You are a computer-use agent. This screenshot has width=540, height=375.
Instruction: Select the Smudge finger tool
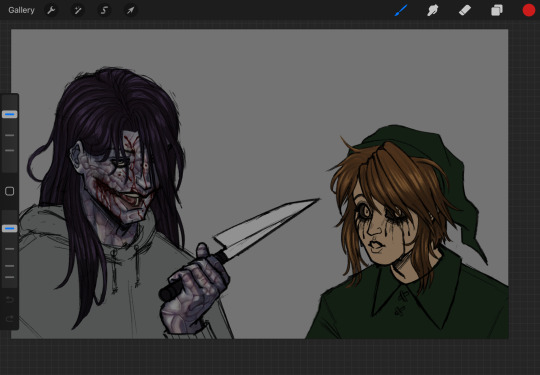pos(433,10)
